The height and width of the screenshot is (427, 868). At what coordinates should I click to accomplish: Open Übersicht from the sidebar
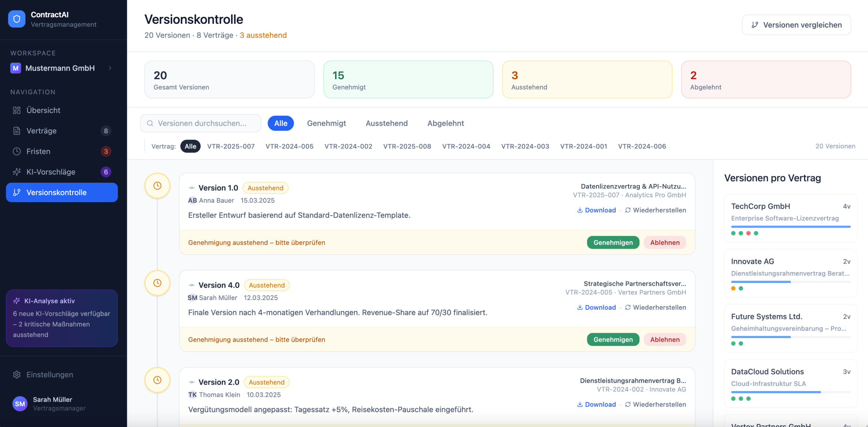[x=43, y=110]
